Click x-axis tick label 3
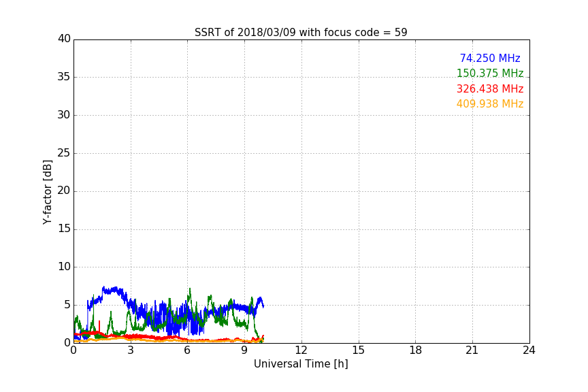This screenshot has height=392, width=588. tap(131, 350)
